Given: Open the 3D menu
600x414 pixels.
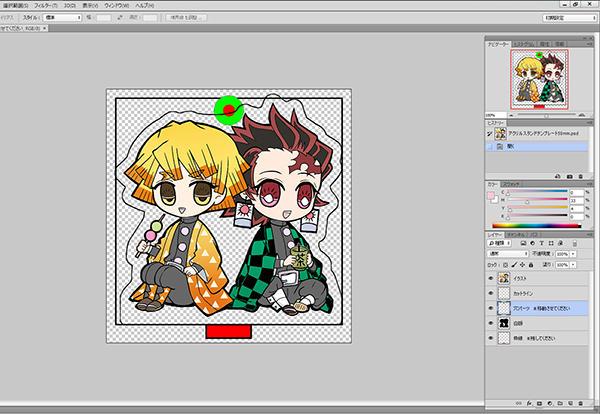Looking at the screenshot, I should click(x=70, y=6).
